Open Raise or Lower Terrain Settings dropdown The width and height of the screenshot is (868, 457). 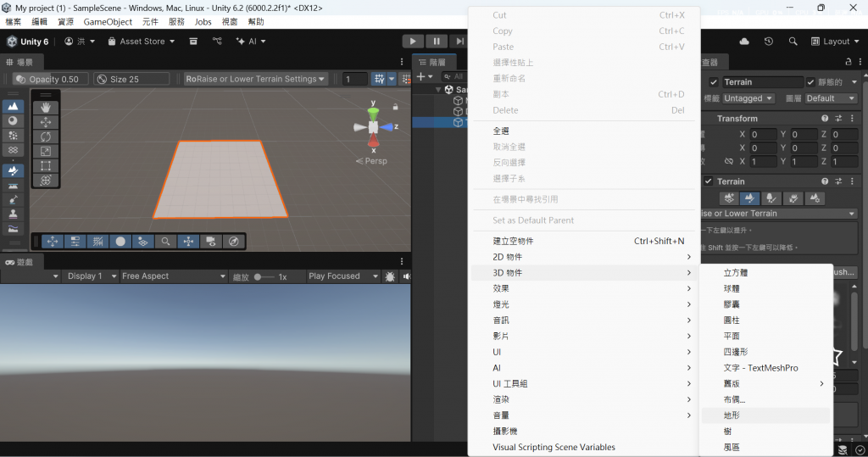[x=256, y=79]
